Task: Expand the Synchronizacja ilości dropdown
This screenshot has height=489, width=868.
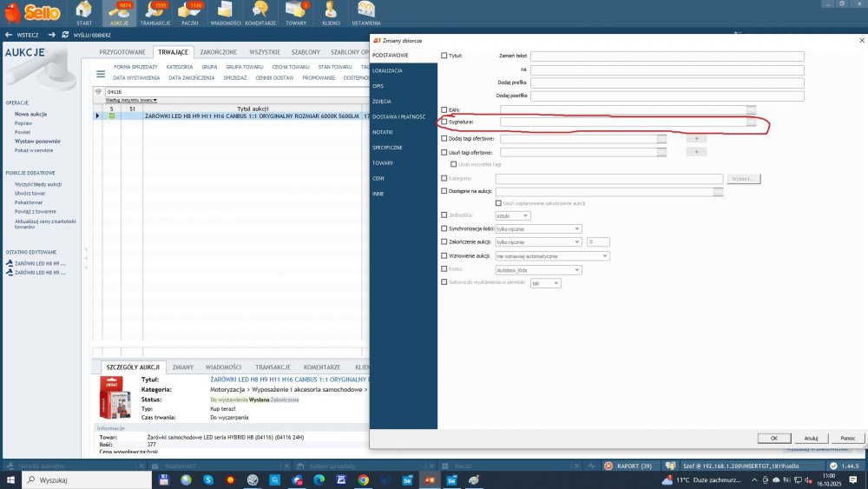Action: tap(539, 228)
